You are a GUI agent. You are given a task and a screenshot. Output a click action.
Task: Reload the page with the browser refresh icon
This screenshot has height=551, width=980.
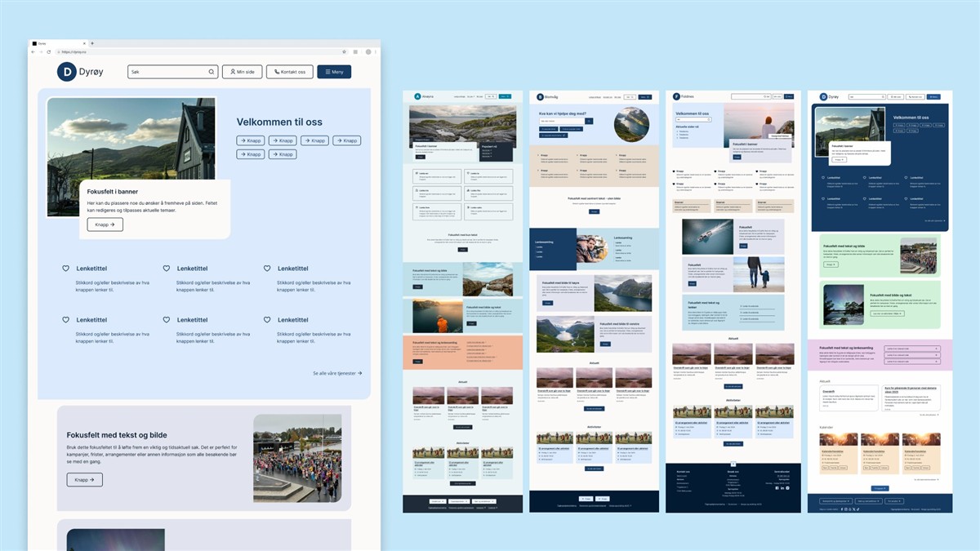pyautogui.click(x=49, y=52)
